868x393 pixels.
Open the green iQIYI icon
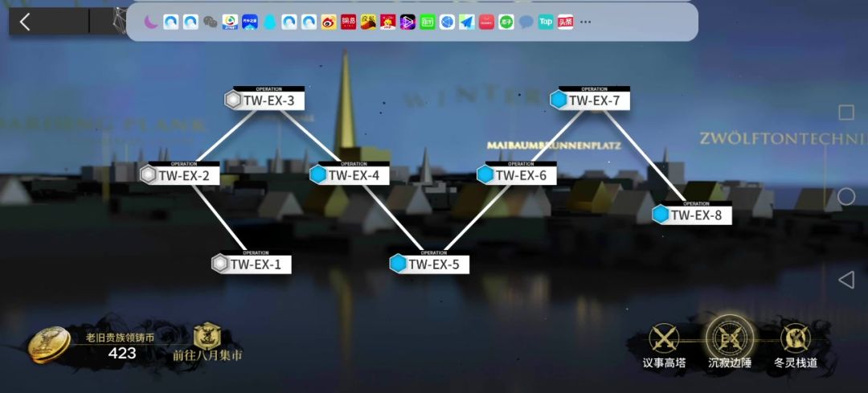pyautogui.click(x=428, y=23)
